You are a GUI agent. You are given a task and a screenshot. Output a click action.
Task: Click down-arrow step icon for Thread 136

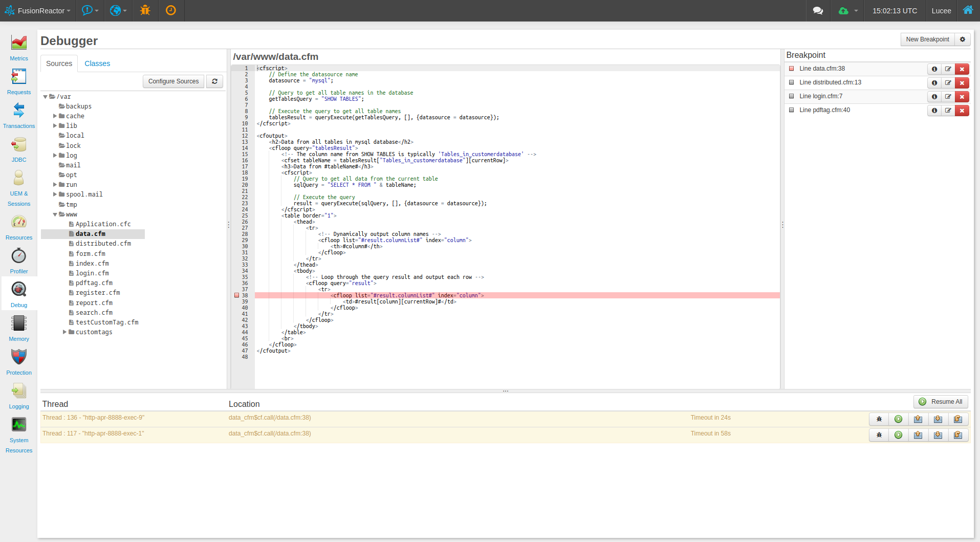tap(938, 419)
